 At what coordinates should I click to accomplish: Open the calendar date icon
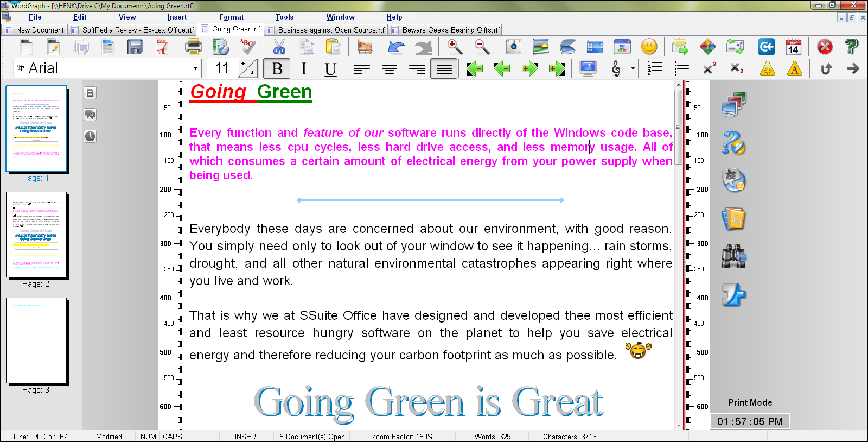(x=793, y=47)
